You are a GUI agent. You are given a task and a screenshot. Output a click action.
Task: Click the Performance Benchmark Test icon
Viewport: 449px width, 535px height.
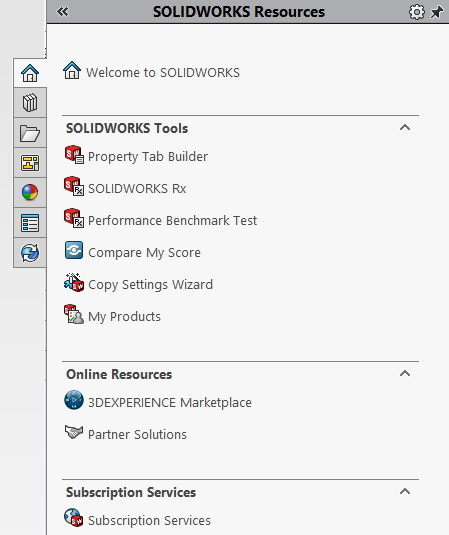pyautogui.click(x=74, y=218)
